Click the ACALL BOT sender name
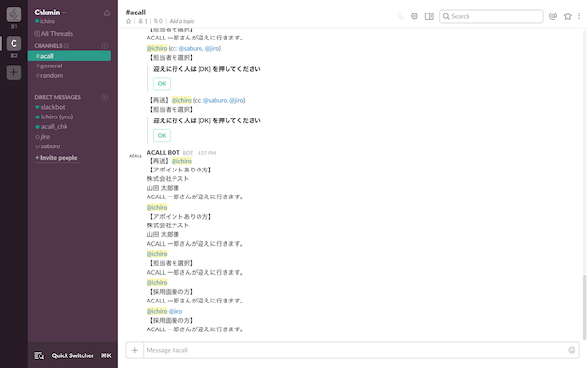This screenshot has height=368, width=588. tap(163, 152)
